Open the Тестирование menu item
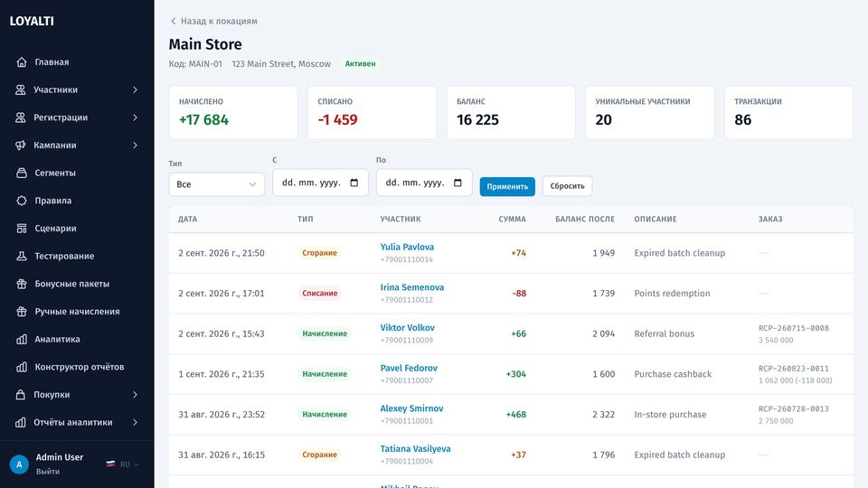Screen dimensions: 868x488 point(77,256)
